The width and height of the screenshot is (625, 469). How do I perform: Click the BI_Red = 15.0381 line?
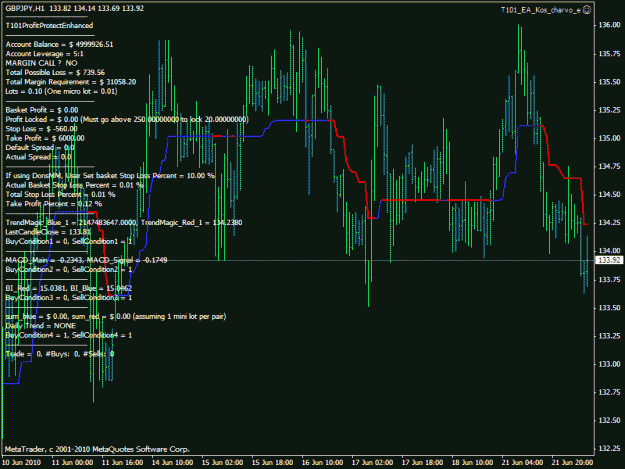(69, 288)
